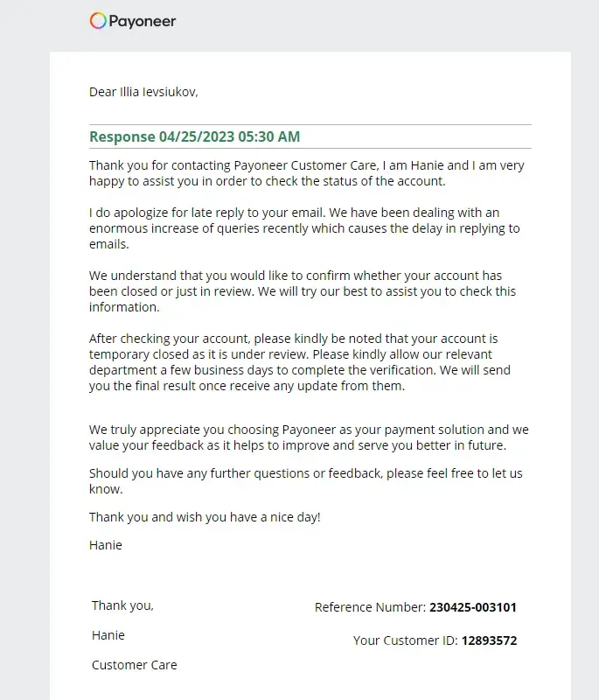The height and width of the screenshot is (700, 599).
Task: Click the 'Reference Number:' label
Action: tap(370, 607)
